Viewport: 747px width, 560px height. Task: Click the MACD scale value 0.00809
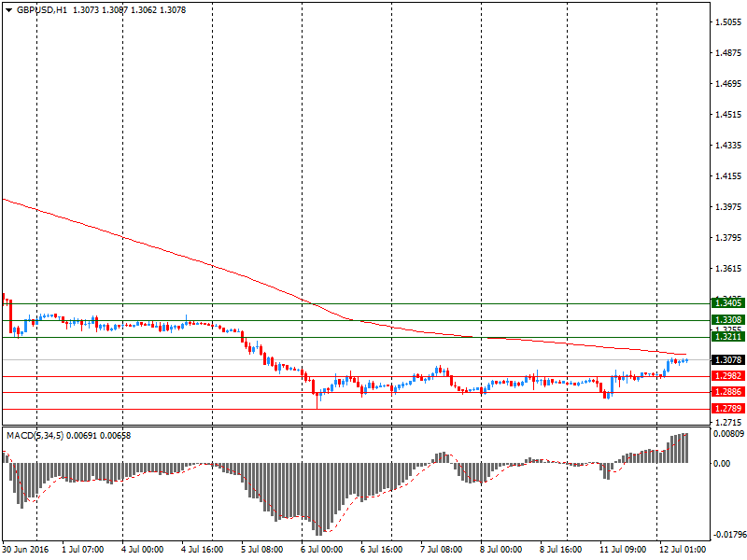728,434
